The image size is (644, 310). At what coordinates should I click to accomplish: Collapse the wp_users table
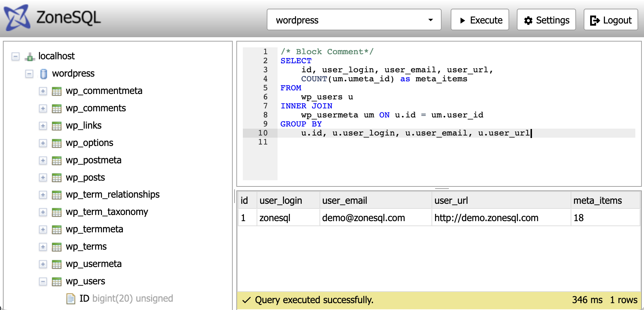pos(43,281)
